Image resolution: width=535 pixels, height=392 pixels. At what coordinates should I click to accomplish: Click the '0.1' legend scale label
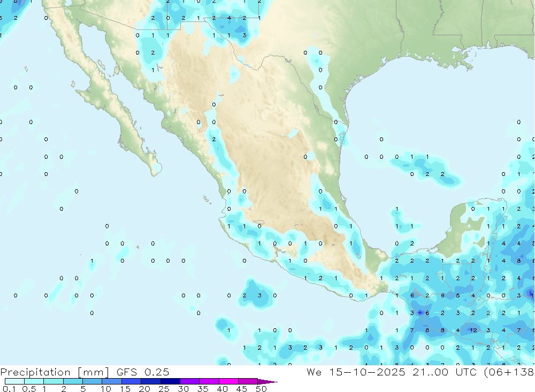pos(9,389)
